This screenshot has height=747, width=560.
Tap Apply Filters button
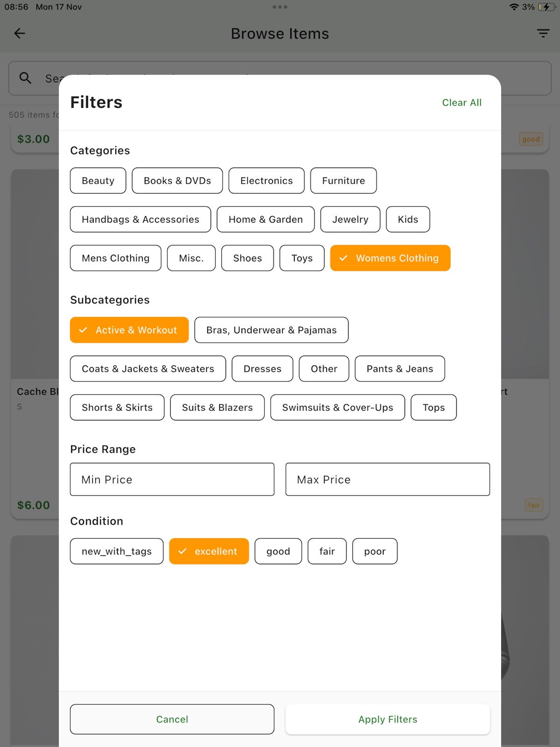click(388, 719)
